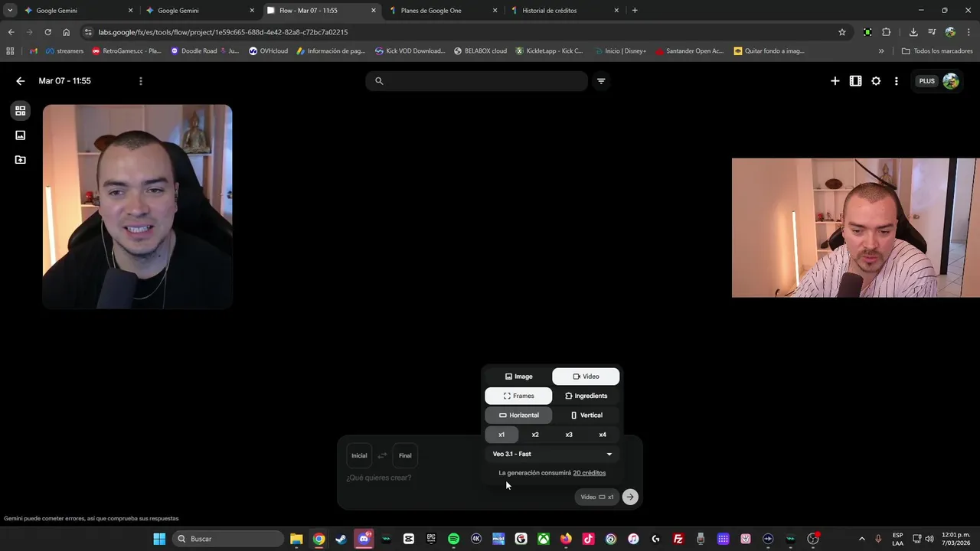Open Discord from the taskbar
Screen dimensions: 980x551
click(364, 539)
